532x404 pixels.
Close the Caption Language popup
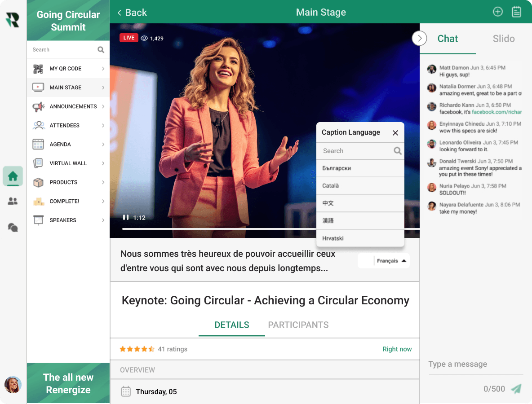[x=395, y=133]
